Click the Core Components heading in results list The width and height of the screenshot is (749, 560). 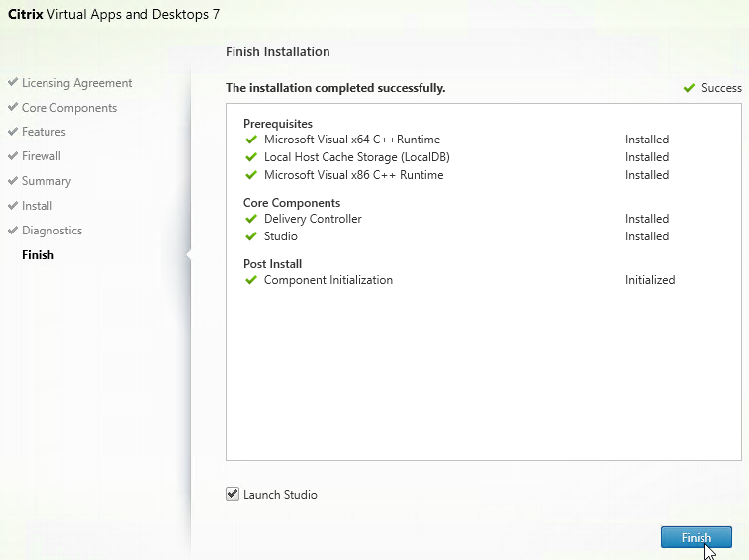(292, 203)
